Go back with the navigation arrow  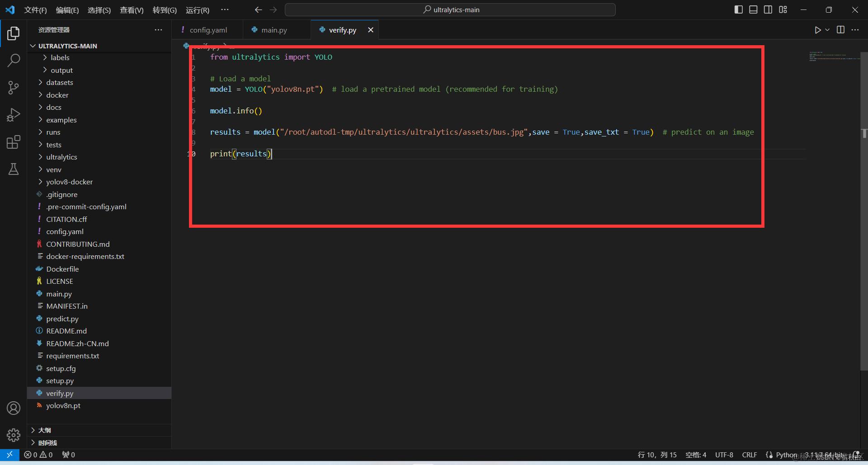coord(258,9)
